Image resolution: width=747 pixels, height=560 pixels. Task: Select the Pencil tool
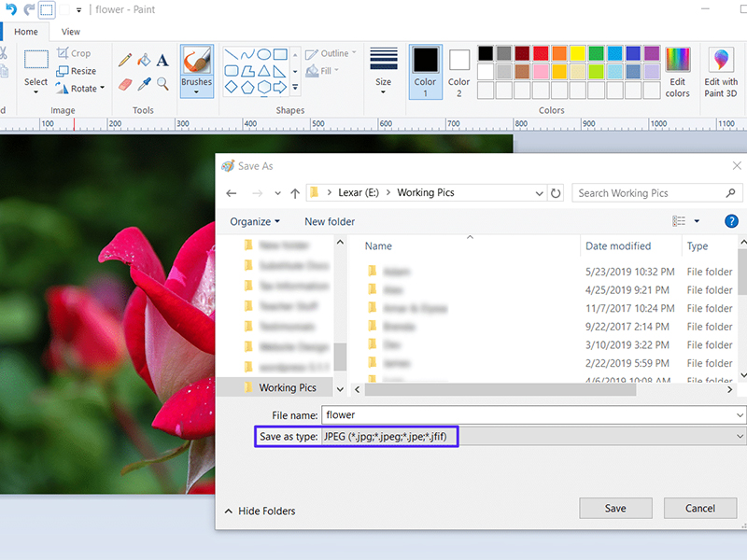pyautogui.click(x=124, y=60)
